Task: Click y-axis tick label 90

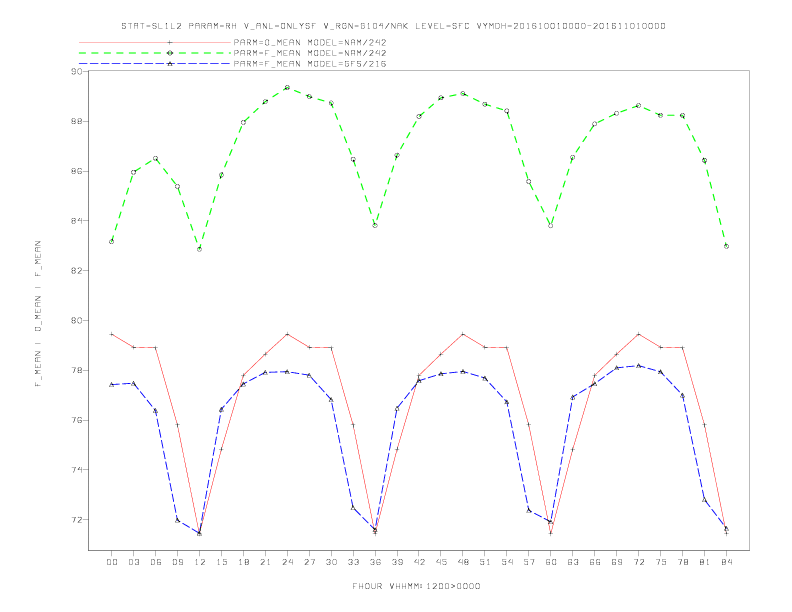Action: coord(77,72)
